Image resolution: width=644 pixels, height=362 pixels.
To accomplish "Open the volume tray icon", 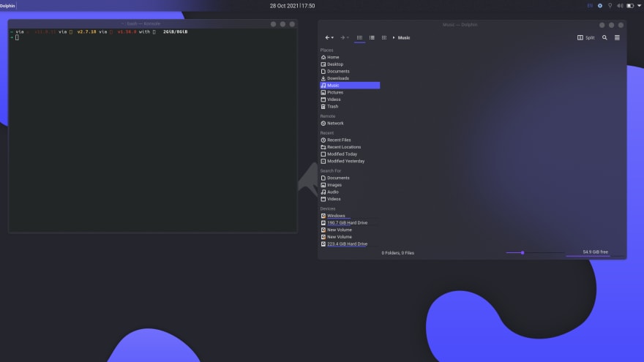I will click(x=620, y=6).
